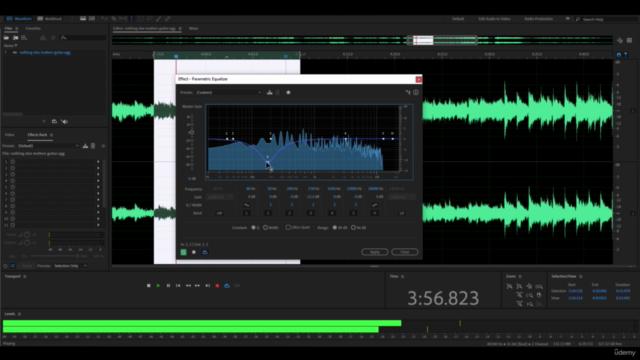The width and height of the screenshot is (640, 360).
Task: Click the Search Help field
Action: pos(606,19)
